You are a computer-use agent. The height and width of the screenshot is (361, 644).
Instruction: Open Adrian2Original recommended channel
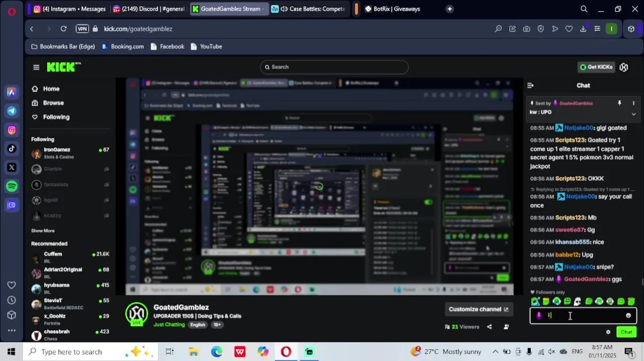[70, 273]
